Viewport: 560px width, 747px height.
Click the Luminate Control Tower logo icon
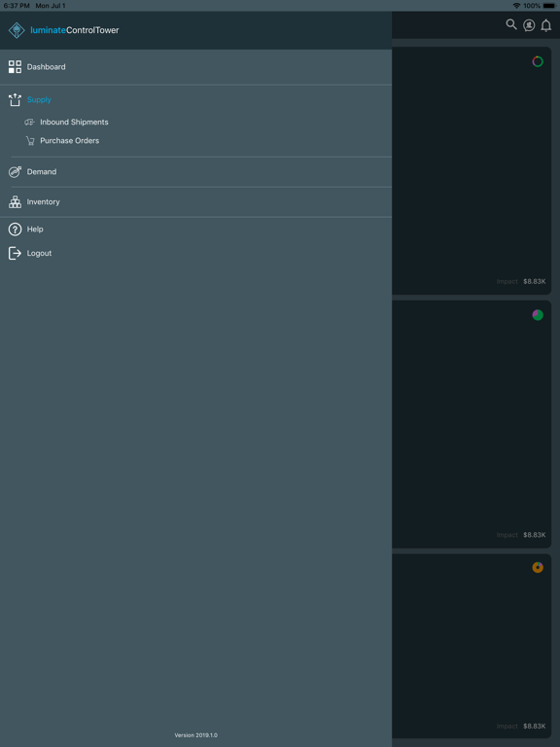pyautogui.click(x=17, y=30)
